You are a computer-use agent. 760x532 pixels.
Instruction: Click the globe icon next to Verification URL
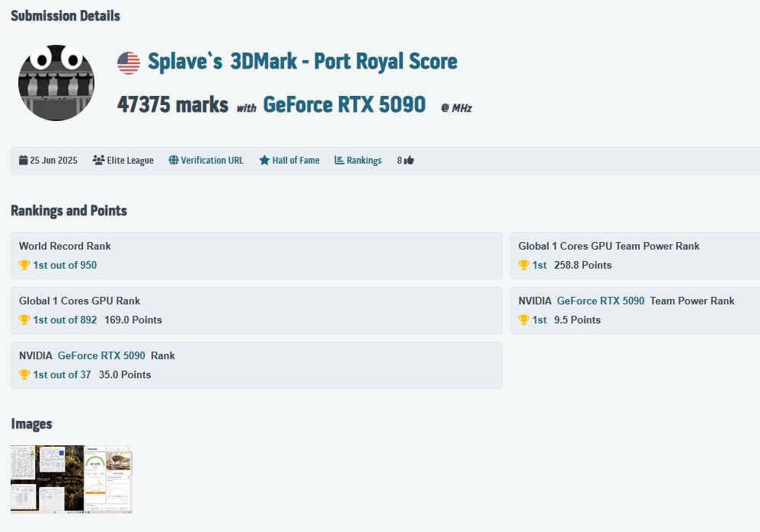click(174, 160)
